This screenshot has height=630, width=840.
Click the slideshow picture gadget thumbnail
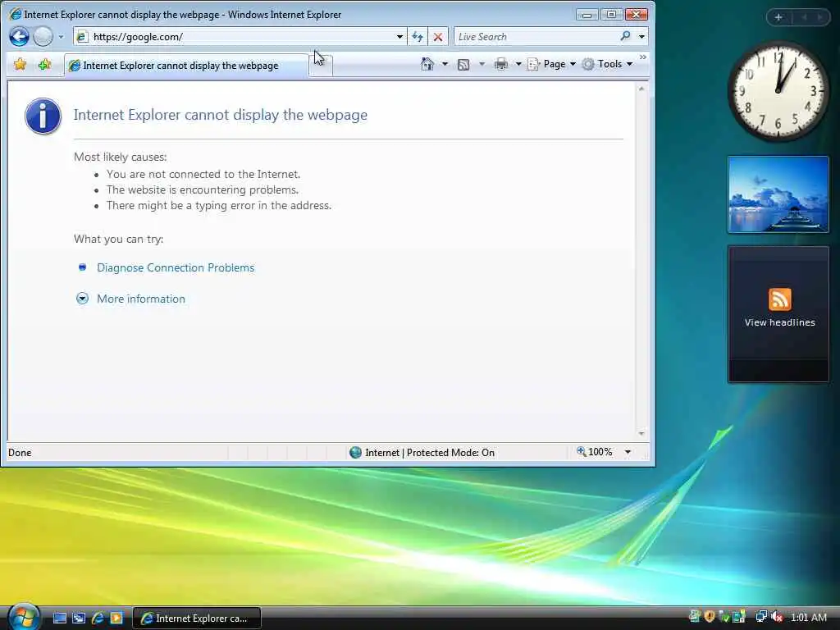pyautogui.click(x=778, y=194)
